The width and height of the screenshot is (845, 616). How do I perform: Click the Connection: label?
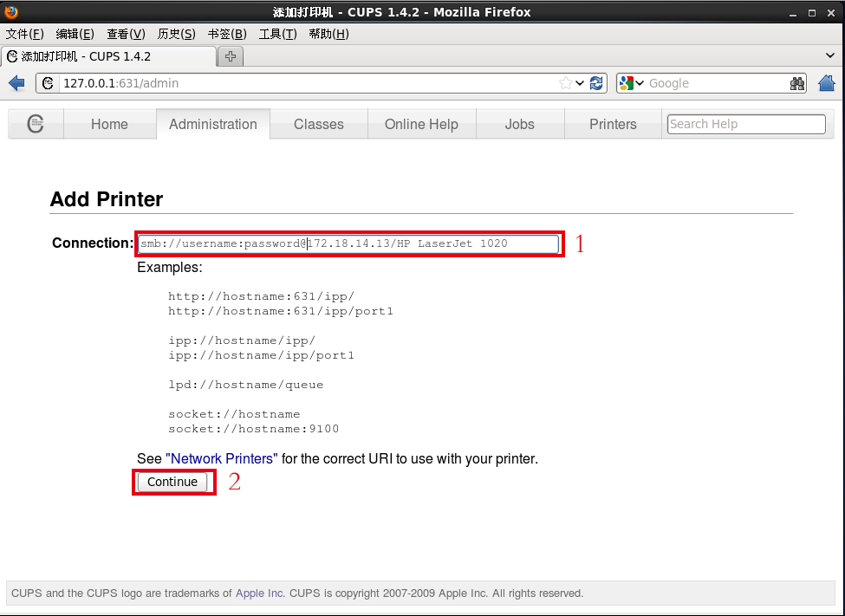click(x=93, y=243)
